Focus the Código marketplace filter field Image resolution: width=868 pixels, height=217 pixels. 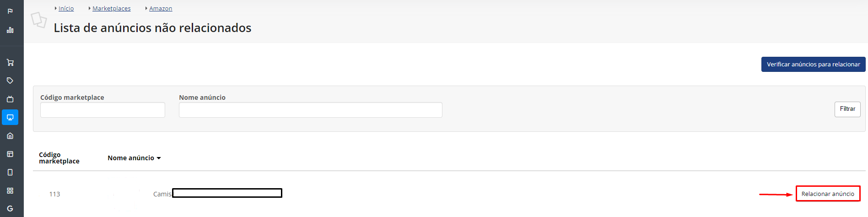[102, 110]
